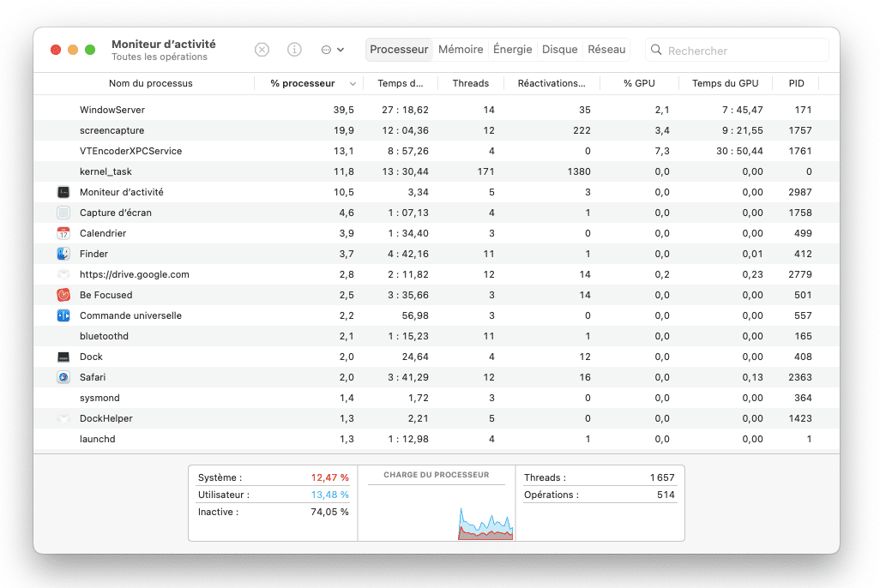Open the Énergie tab
The width and height of the screenshot is (880, 588).
(512, 50)
